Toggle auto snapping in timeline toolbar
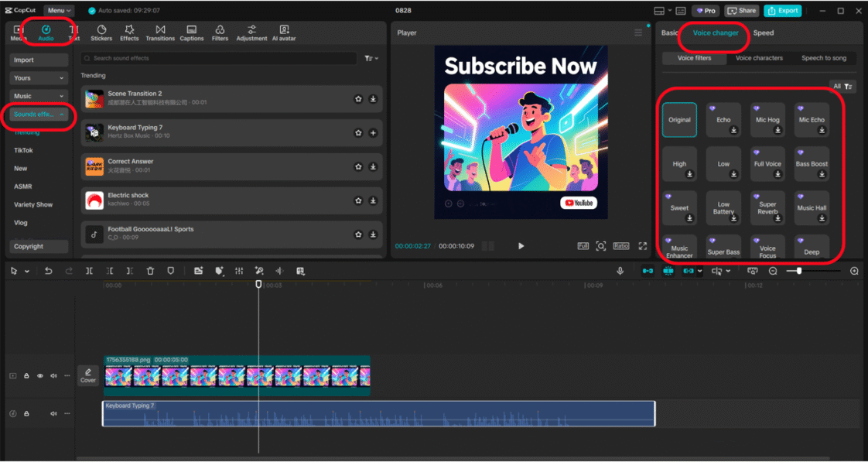Image resolution: width=868 pixels, height=462 pixels. point(668,271)
